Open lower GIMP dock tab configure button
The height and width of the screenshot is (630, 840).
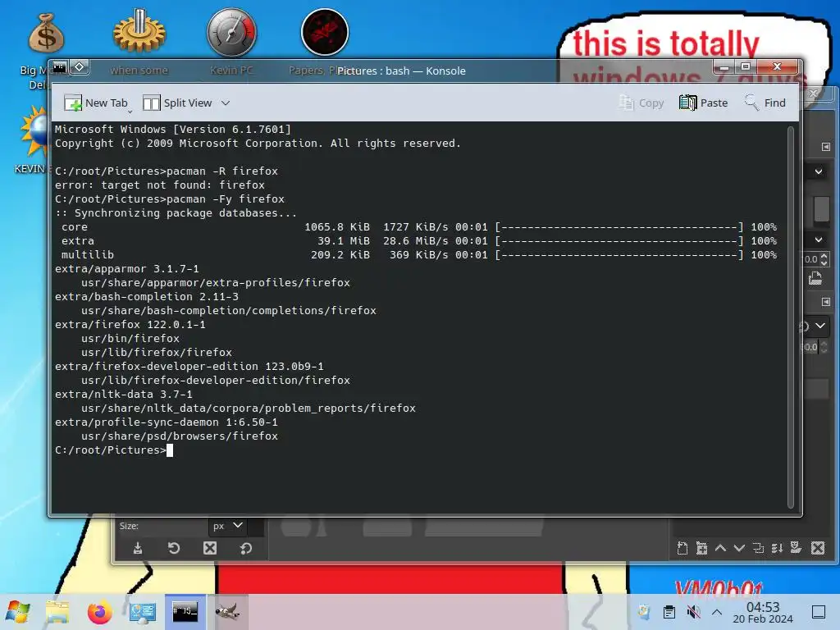[825, 302]
